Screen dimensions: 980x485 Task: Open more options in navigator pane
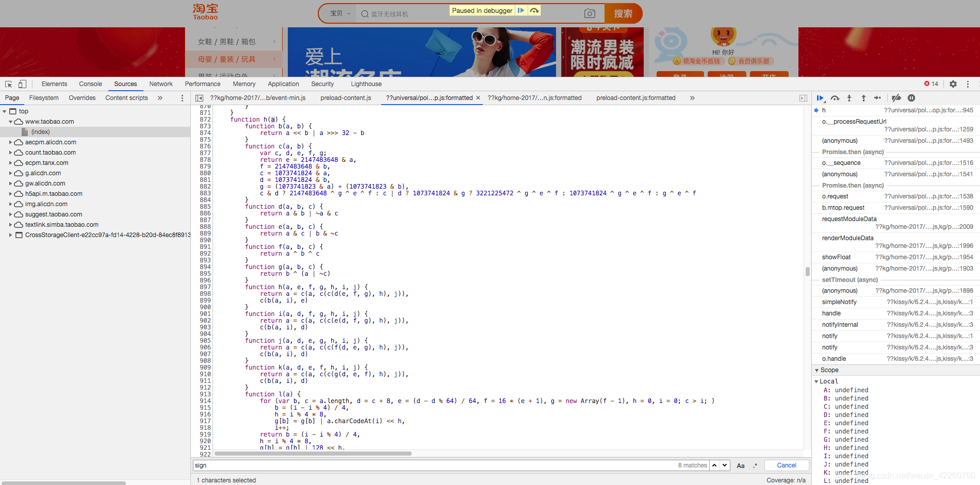point(182,98)
